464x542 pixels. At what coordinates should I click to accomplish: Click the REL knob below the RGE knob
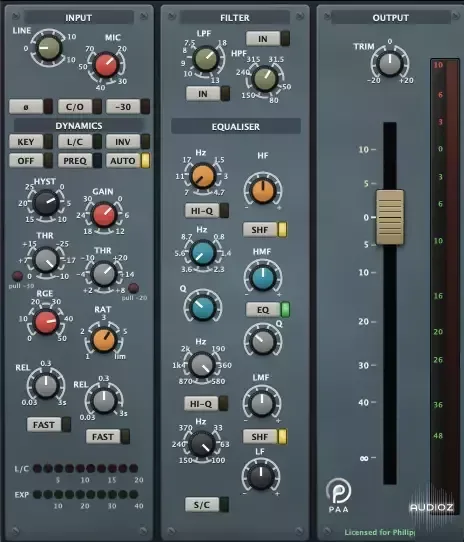46,386
